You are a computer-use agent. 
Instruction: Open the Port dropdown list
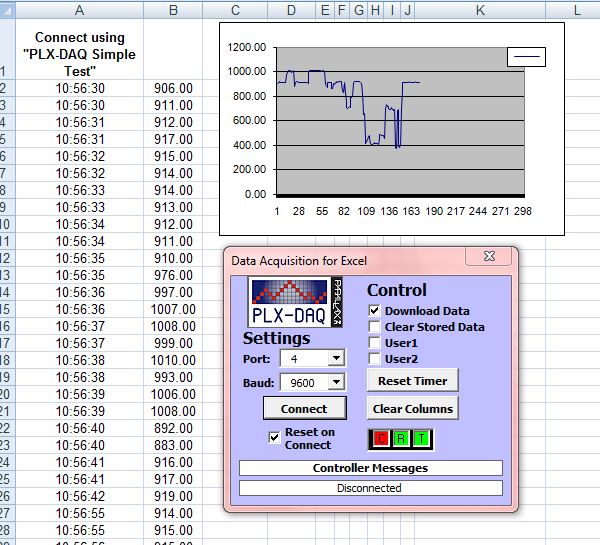[336, 358]
